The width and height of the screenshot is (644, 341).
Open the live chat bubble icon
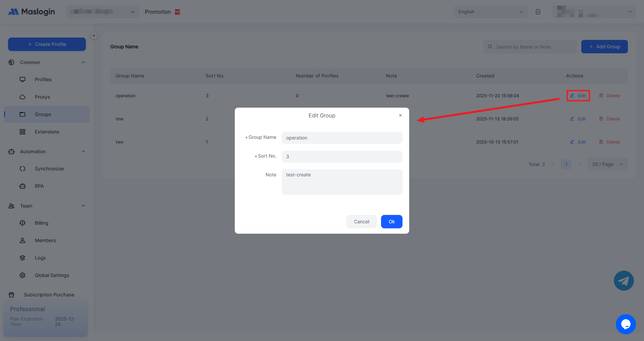tap(626, 324)
